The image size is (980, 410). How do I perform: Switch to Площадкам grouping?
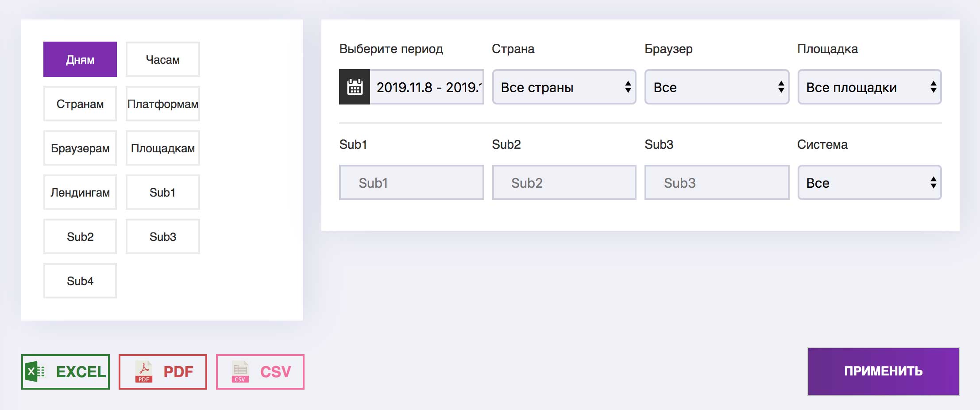coord(162,148)
